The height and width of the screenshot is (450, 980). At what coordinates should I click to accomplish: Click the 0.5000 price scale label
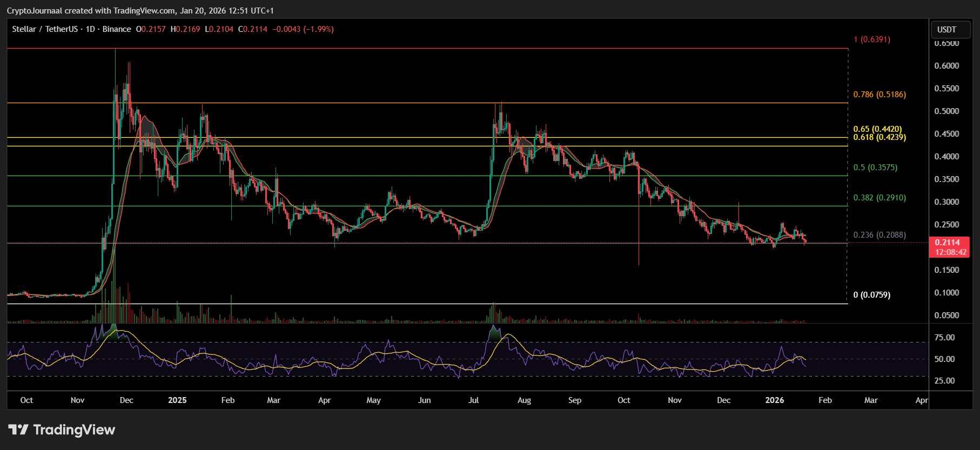coord(947,111)
